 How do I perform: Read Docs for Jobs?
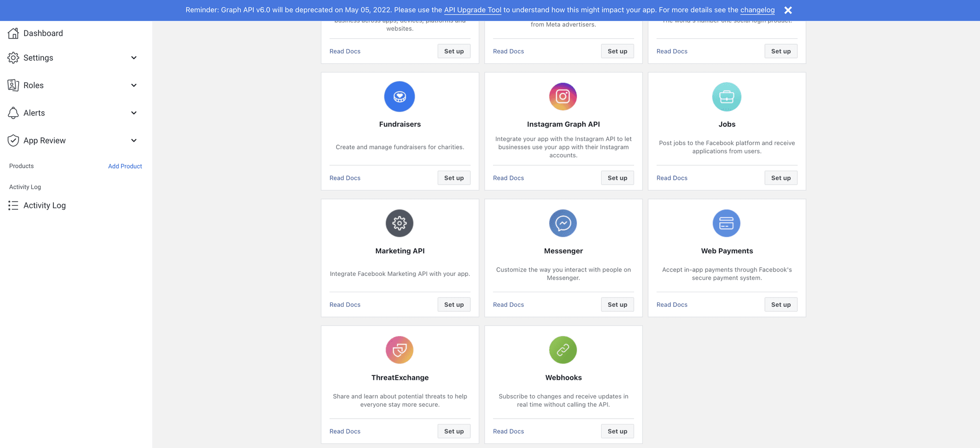[x=672, y=178]
